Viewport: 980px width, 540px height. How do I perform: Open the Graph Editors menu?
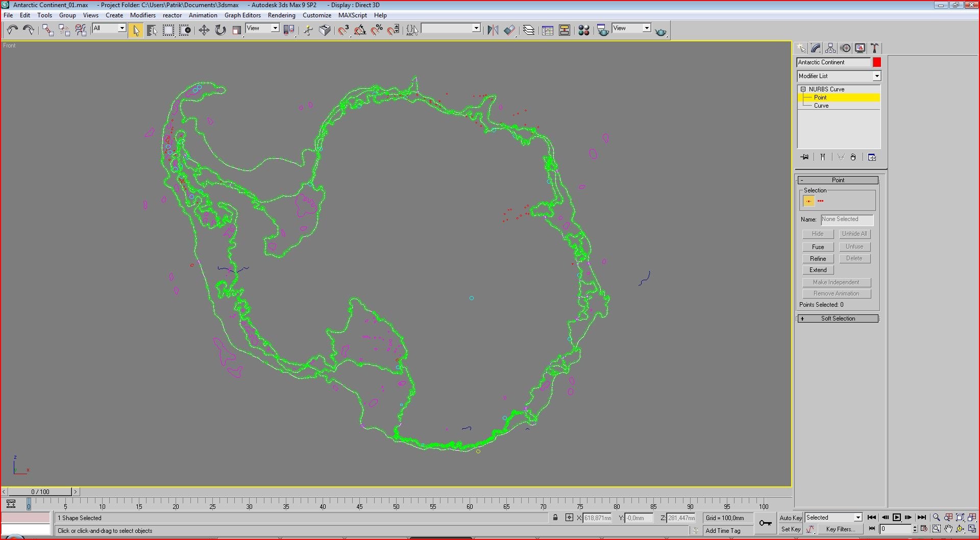tap(242, 15)
